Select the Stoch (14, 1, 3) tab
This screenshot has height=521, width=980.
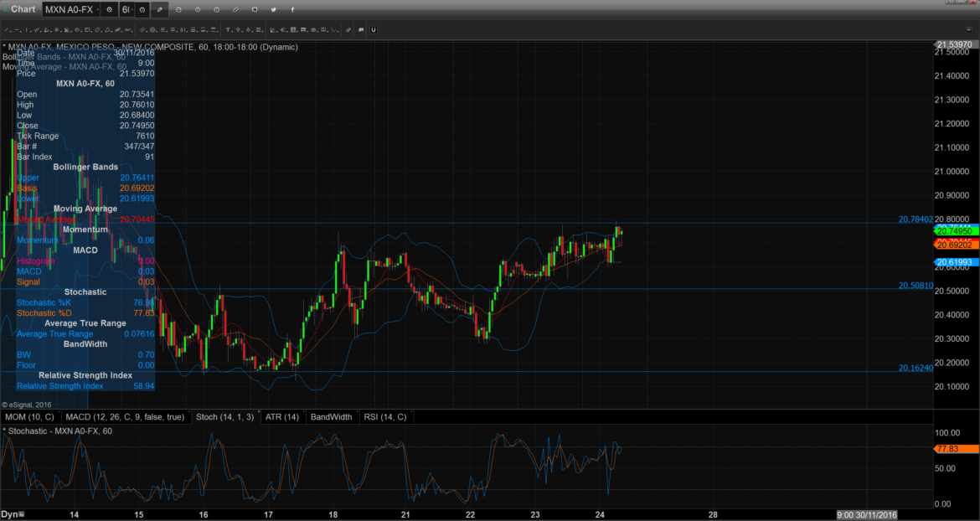tap(224, 416)
